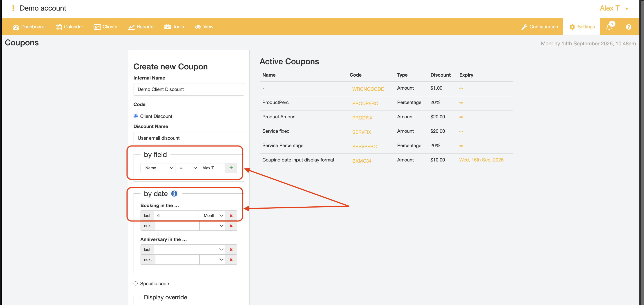Open the three-dot menu beside Demo account
644x305 pixels.
(13, 8)
